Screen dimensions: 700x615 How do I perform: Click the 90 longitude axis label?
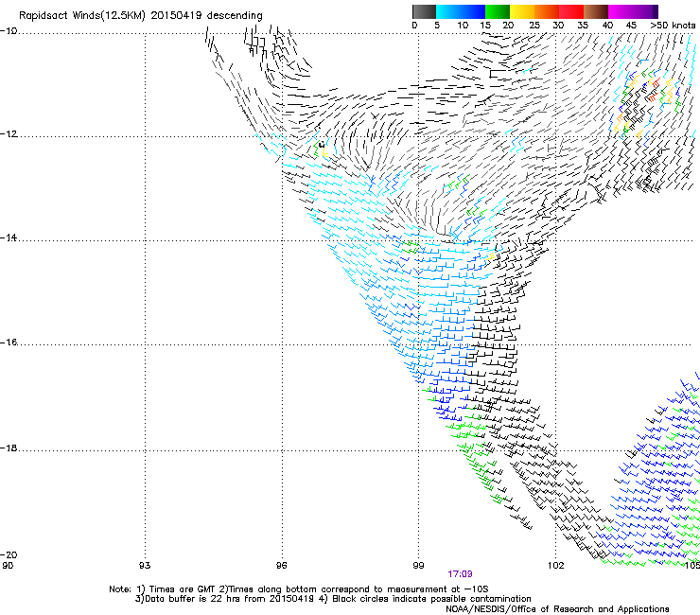[x=8, y=565]
